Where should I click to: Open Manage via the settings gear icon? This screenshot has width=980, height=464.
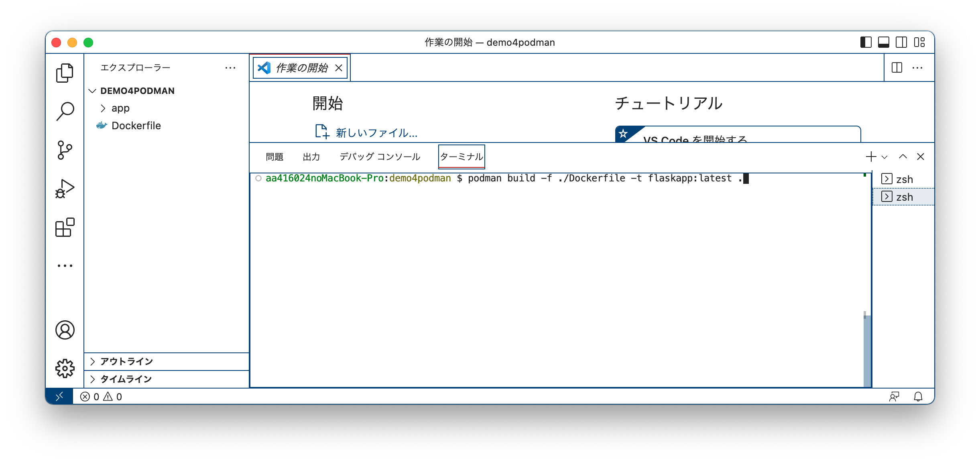65,368
